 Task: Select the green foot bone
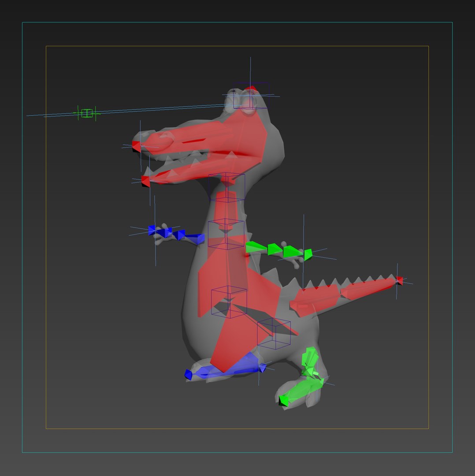tap(304, 390)
